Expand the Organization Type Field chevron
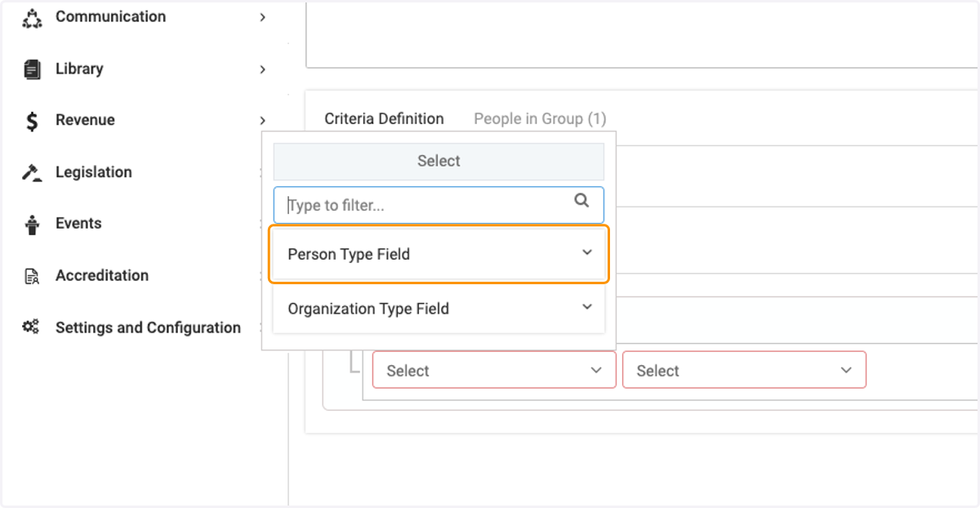Image resolution: width=980 pixels, height=508 pixels. (586, 307)
